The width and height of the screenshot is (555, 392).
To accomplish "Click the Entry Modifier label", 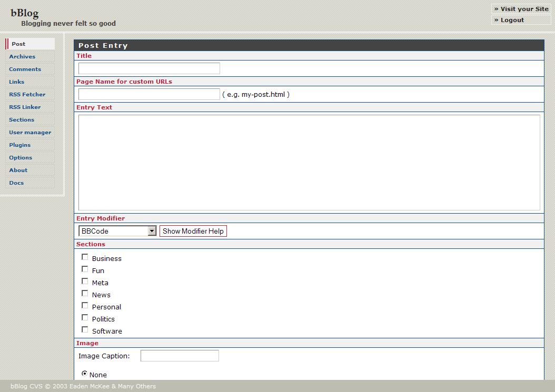I will (x=101, y=218).
